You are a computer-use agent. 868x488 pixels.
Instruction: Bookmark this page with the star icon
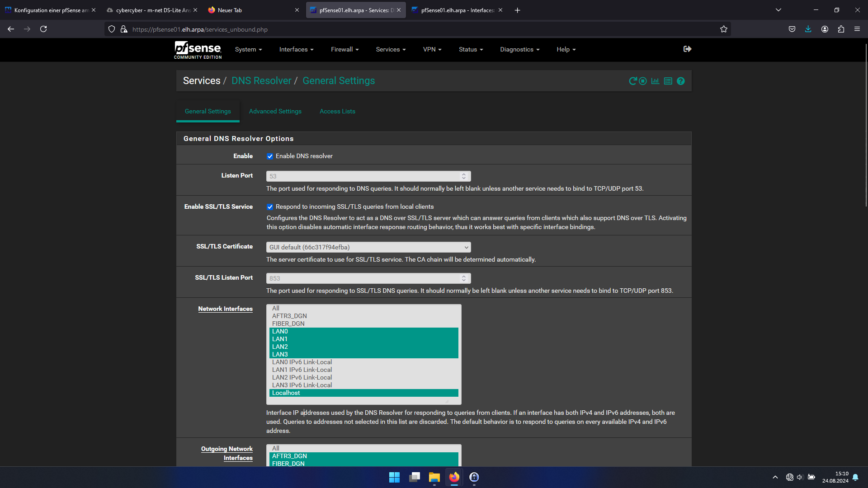click(724, 29)
